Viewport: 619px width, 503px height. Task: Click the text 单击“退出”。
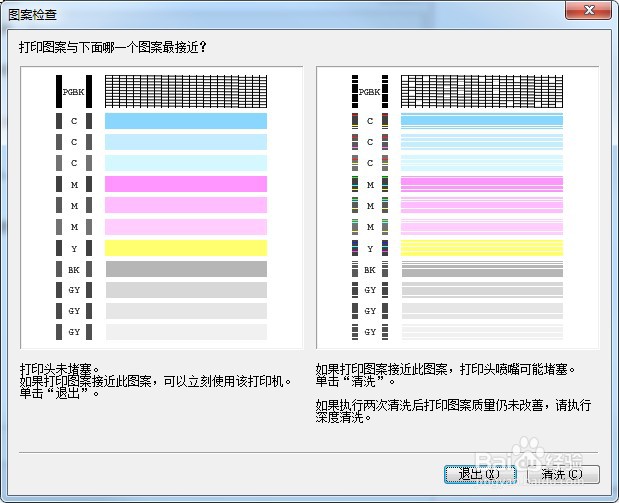click(x=59, y=393)
